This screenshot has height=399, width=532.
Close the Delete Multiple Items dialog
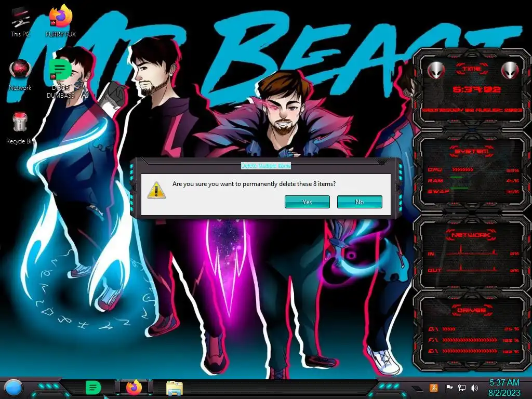click(x=381, y=162)
